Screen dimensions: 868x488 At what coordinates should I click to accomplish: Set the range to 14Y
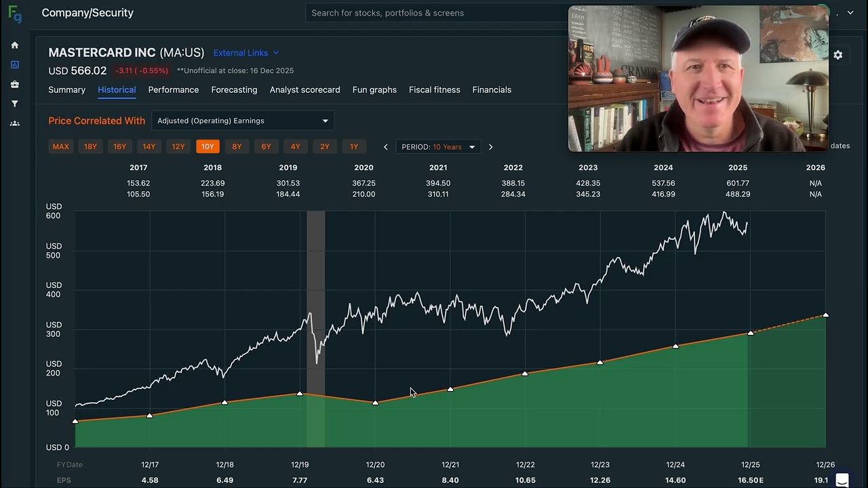(x=149, y=147)
